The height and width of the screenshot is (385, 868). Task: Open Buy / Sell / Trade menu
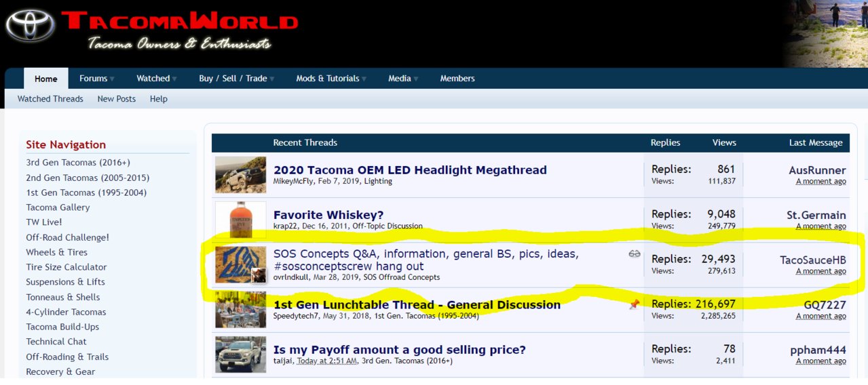pos(233,79)
